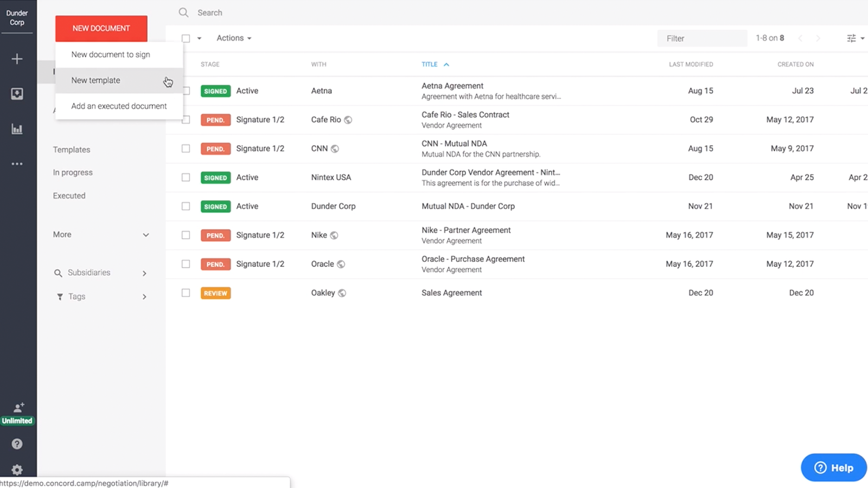Click the globe icon next to Oracle
The image size is (868, 488).
[341, 264]
